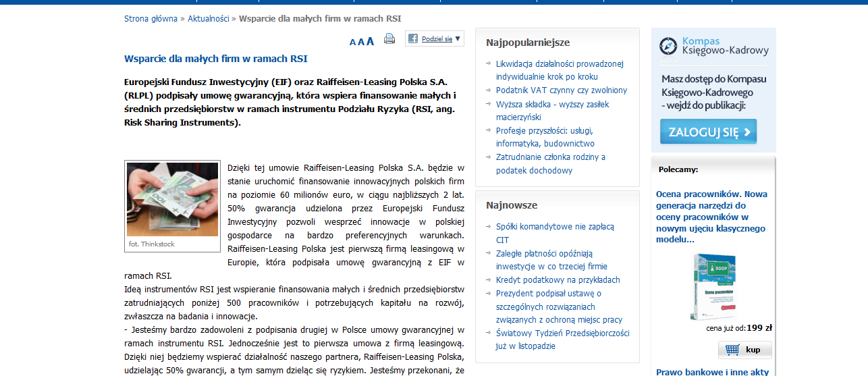Screen dimensions: 868x376
Task: Open Zaległe płatności opóźniają inwestycje article
Action: click(551, 260)
